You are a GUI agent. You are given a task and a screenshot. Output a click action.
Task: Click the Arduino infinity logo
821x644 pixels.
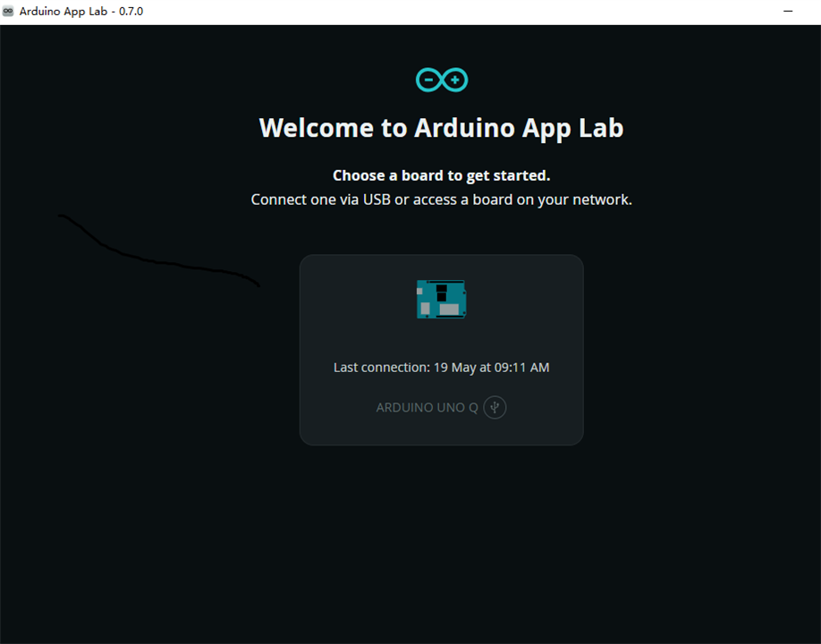442,80
